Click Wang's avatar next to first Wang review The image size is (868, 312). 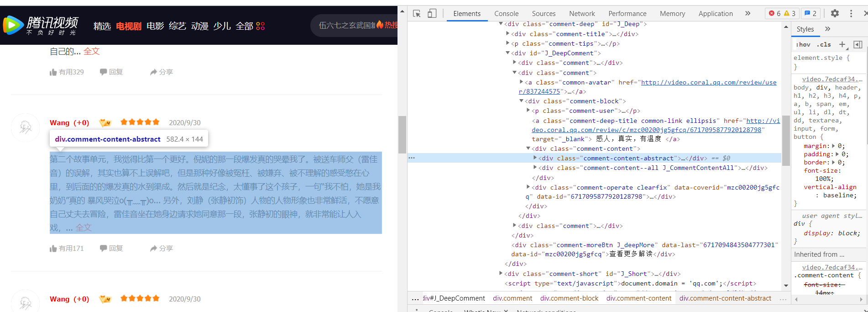click(x=26, y=127)
